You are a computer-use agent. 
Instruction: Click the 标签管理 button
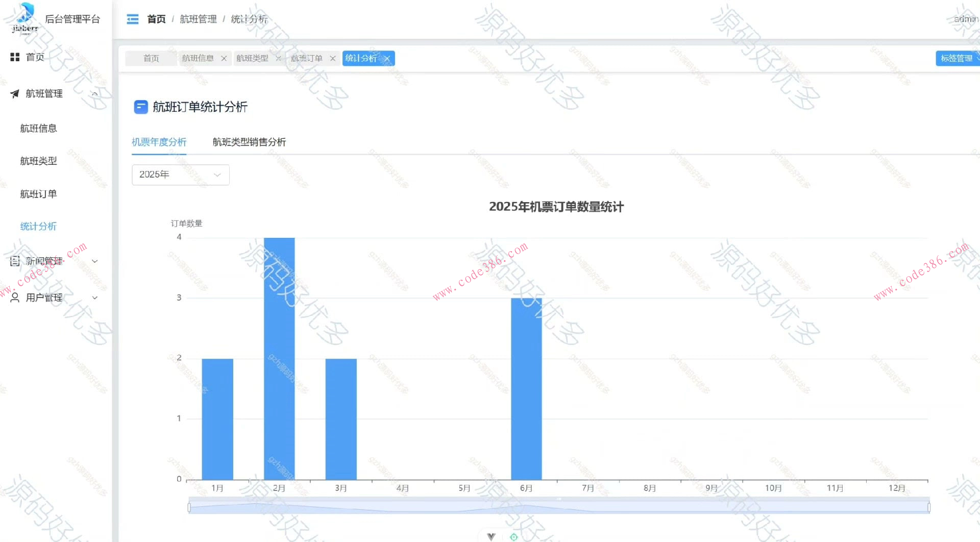(x=957, y=59)
